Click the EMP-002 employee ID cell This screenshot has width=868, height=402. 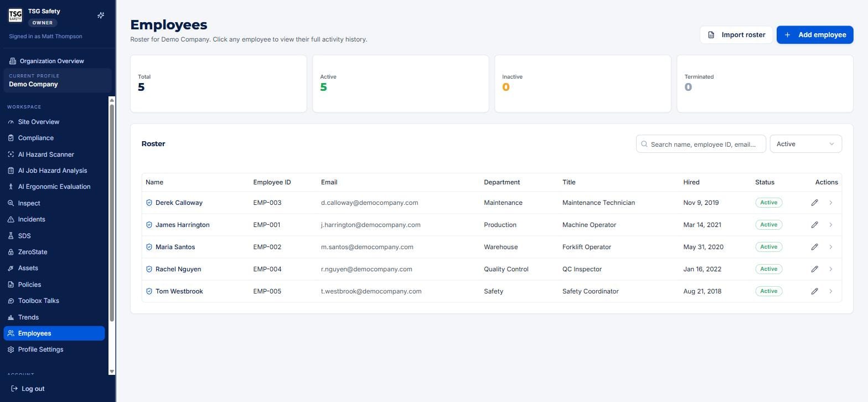point(267,247)
